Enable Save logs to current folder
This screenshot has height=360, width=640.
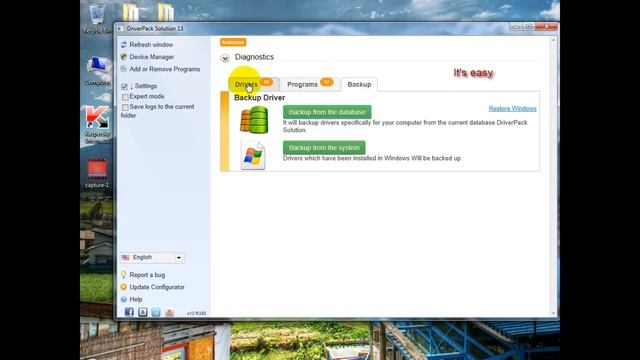125,107
